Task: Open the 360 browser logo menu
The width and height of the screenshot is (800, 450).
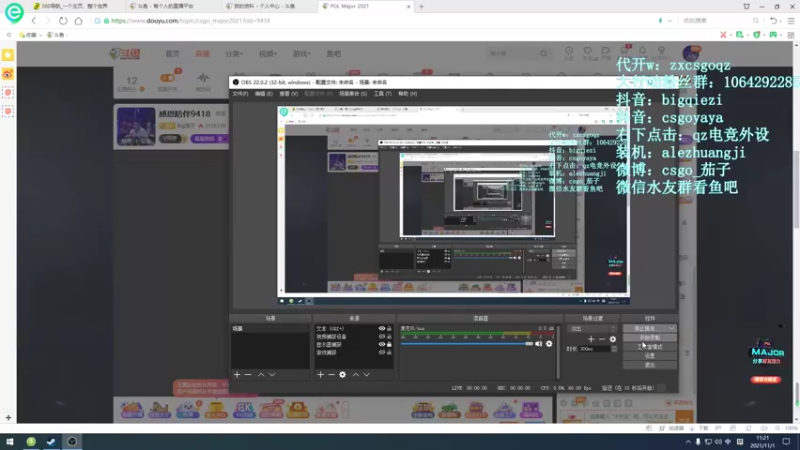Action: [14, 12]
